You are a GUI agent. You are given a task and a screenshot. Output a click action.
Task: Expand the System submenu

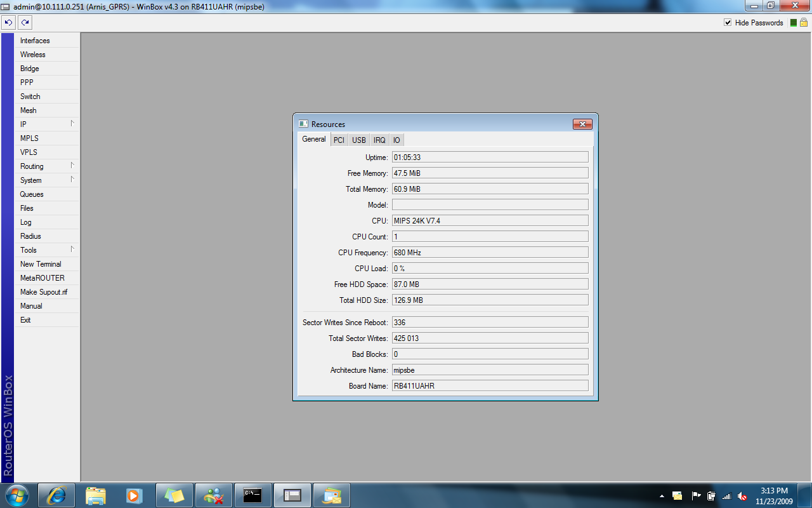(x=47, y=180)
